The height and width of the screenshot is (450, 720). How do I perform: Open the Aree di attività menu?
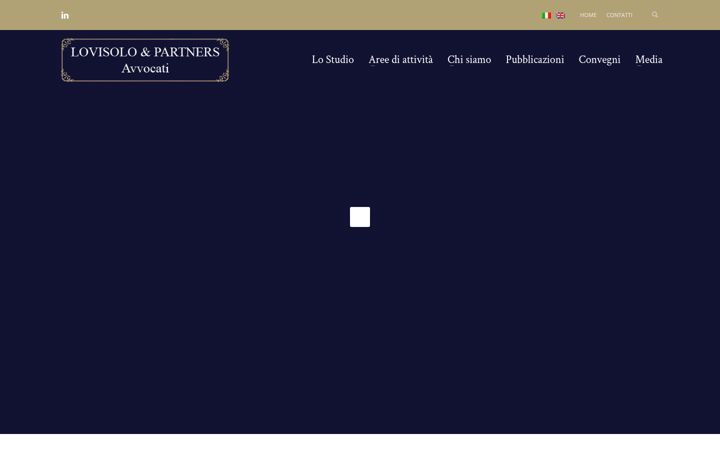pyautogui.click(x=400, y=60)
